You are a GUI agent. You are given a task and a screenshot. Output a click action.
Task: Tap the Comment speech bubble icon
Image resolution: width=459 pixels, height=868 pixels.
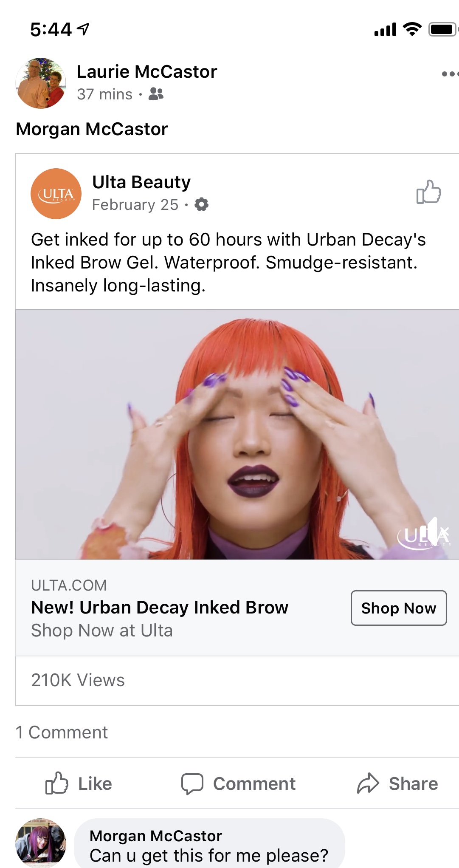coord(192,784)
